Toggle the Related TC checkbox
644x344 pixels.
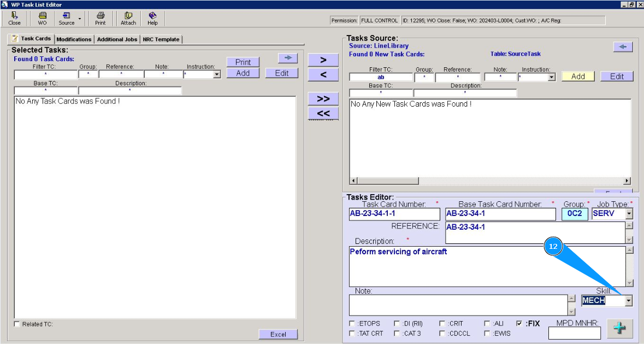(x=16, y=324)
